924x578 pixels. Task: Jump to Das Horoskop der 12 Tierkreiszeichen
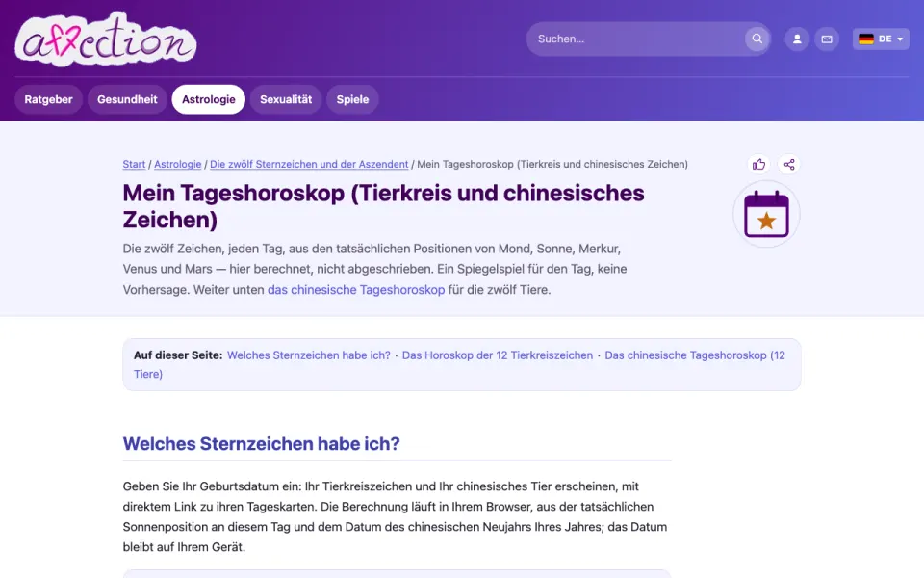pos(498,355)
